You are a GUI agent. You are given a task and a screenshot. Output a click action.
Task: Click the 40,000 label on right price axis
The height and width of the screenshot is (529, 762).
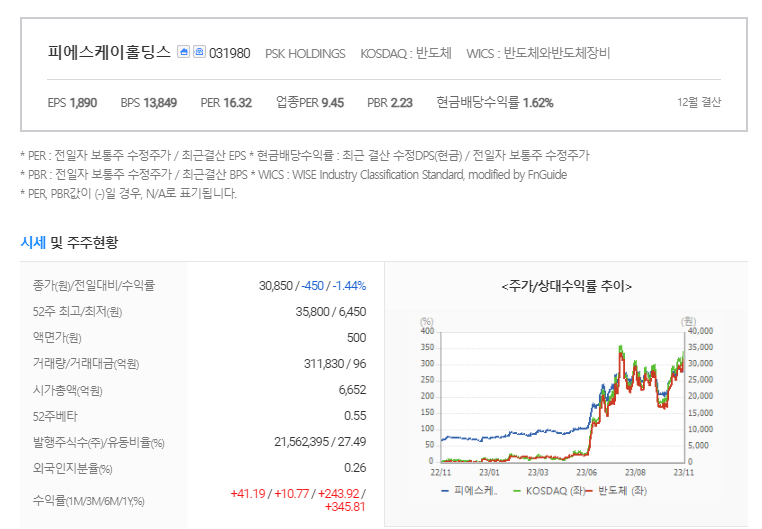pos(700,331)
